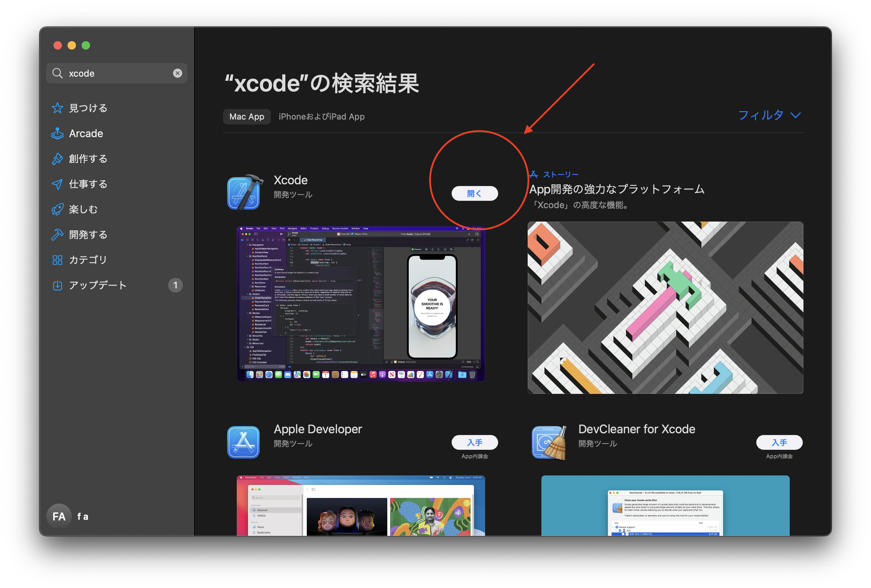Click the green zoom window button
The image size is (871, 588).
tap(86, 45)
